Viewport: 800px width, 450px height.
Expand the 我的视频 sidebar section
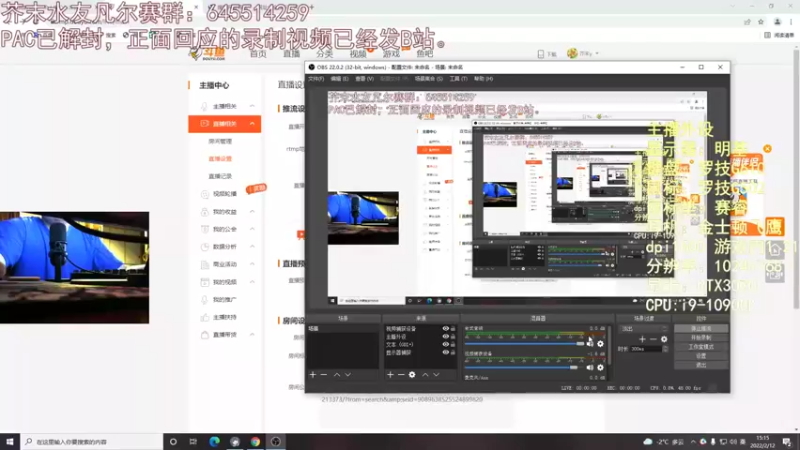[x=252, y=282]
